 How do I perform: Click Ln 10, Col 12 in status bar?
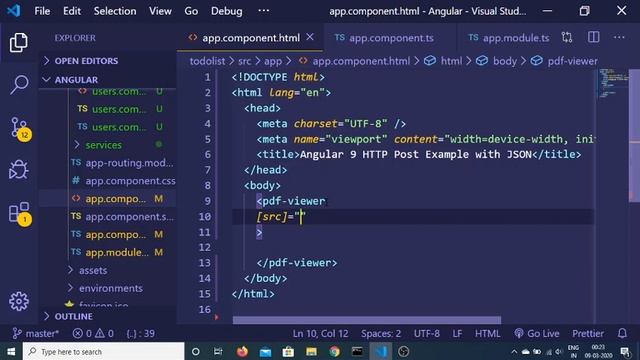click(x=320, y=333)
